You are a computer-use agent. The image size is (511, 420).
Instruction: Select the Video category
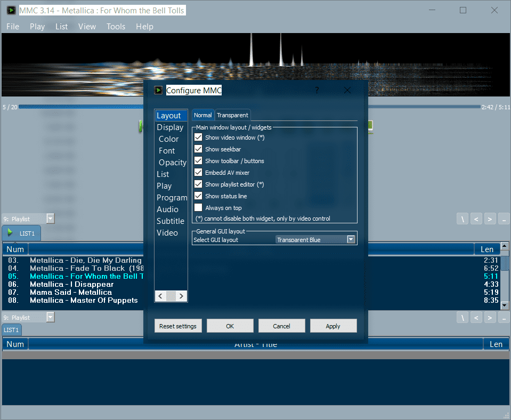[171, 233]
